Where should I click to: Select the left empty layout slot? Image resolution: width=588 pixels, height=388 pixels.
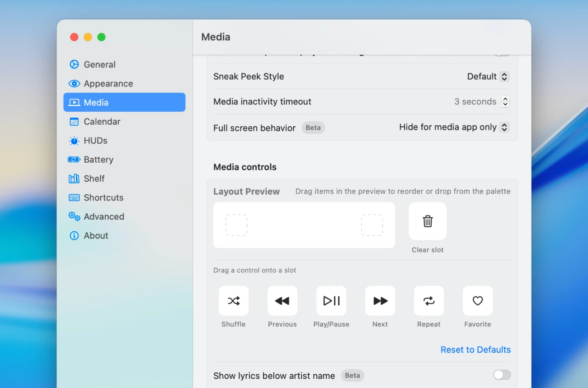pos(236,225)
